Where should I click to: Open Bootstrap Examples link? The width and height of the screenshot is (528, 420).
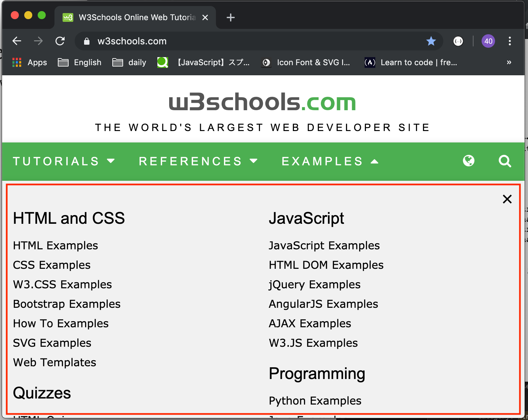pos(67,304)
